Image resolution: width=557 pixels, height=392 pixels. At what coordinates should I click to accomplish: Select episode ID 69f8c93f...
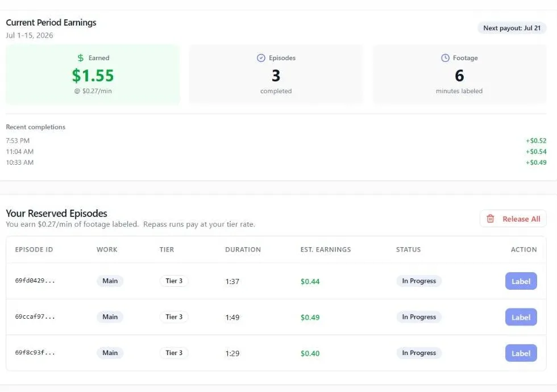[35, 353]
